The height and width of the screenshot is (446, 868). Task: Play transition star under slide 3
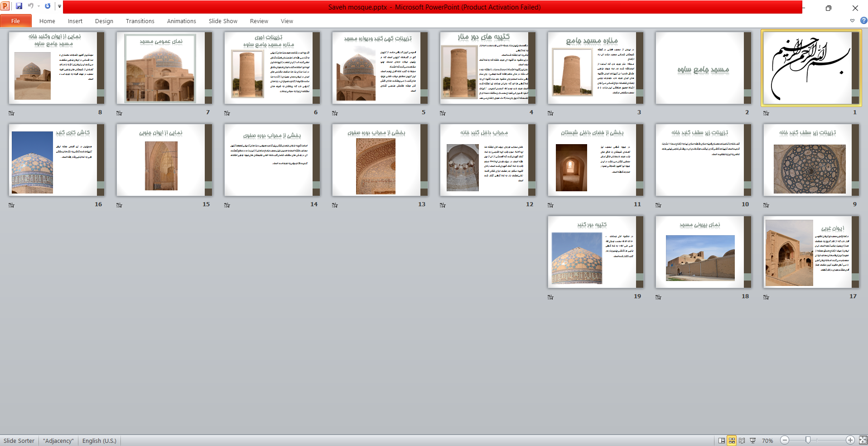click(550, 113)
